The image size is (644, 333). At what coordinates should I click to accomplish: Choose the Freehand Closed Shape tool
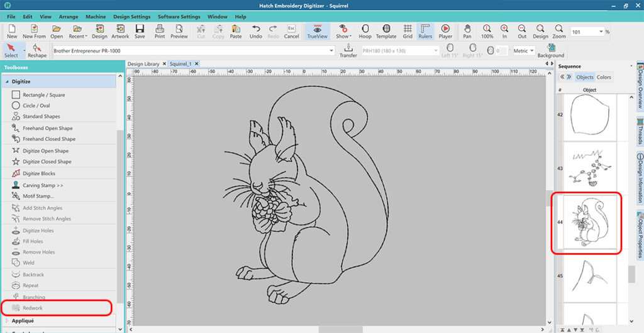(x=48, y=139)
